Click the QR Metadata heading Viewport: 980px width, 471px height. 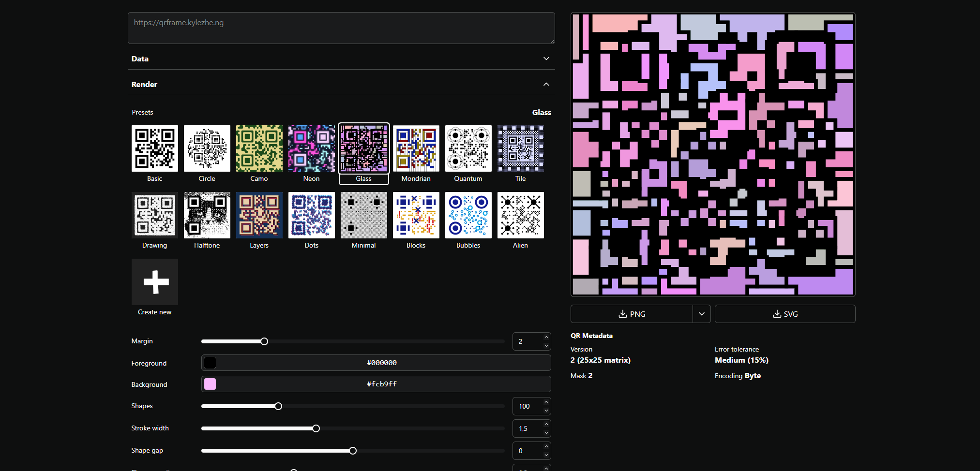point(591,336)
